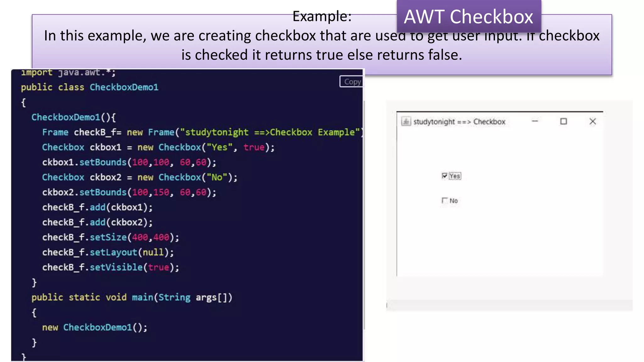Click the 'ckbox1.setBounds(100,100, 60,60);' line
This screenshot has height=362, width=644.
coord(129,162)
